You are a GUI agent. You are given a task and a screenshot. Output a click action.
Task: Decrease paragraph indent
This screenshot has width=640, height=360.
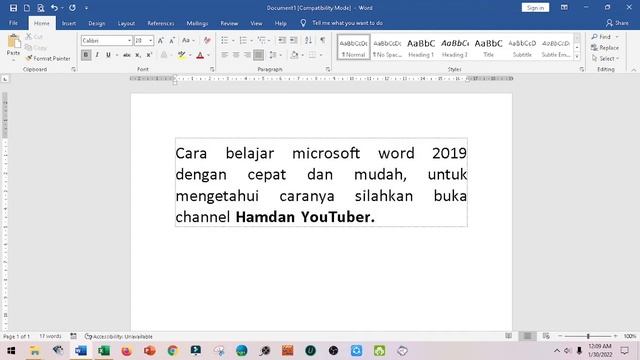[x=282, y=40]
